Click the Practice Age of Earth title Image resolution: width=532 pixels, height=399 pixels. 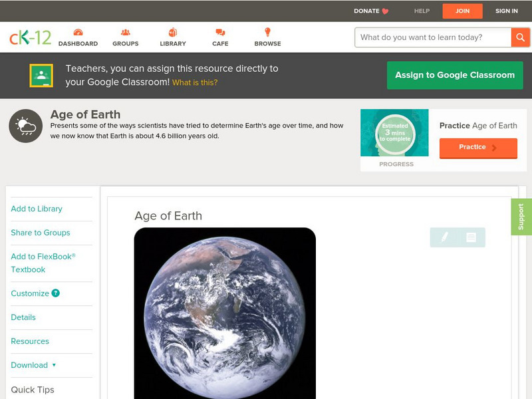coord(478,126)
